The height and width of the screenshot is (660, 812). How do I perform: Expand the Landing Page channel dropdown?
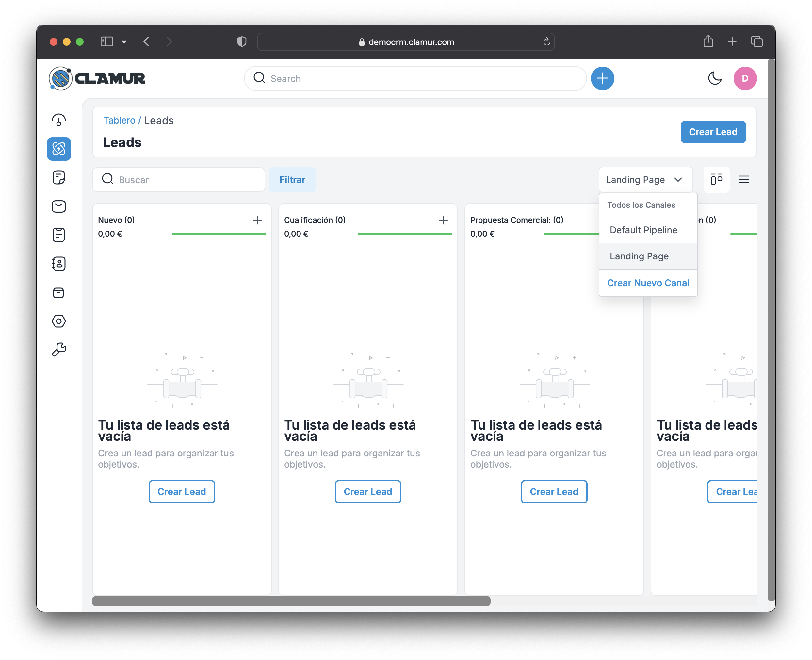tap(645, 179)
